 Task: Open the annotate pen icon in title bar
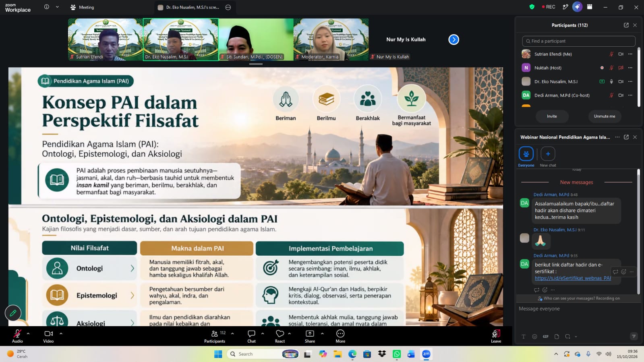[x=565, y=7]
